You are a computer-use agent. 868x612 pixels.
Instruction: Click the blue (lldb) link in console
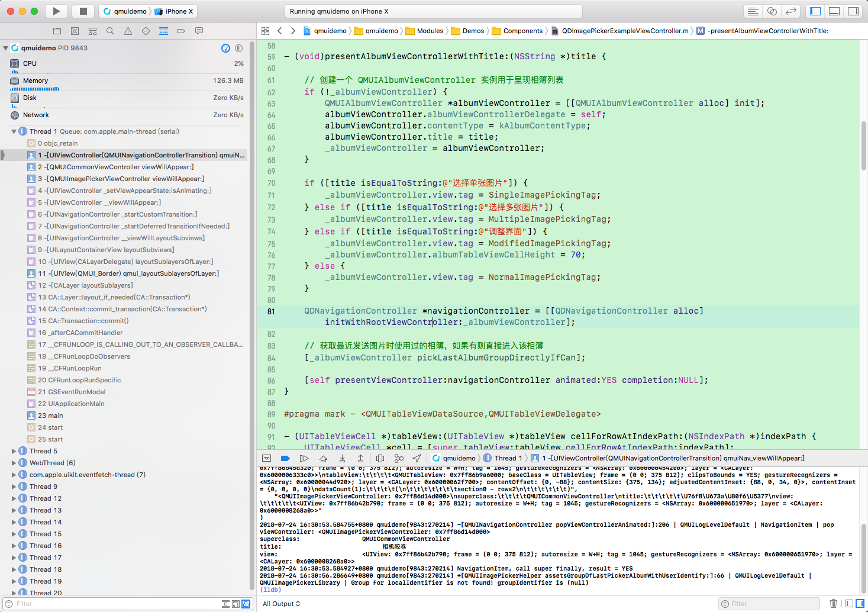click(x=270, y=589)
